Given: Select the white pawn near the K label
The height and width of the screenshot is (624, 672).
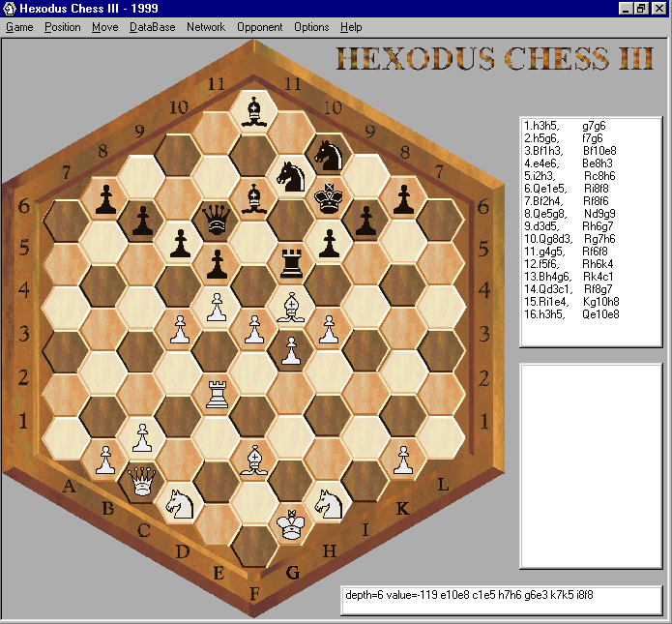Looking at the screenshot, I should click(403, 460).
